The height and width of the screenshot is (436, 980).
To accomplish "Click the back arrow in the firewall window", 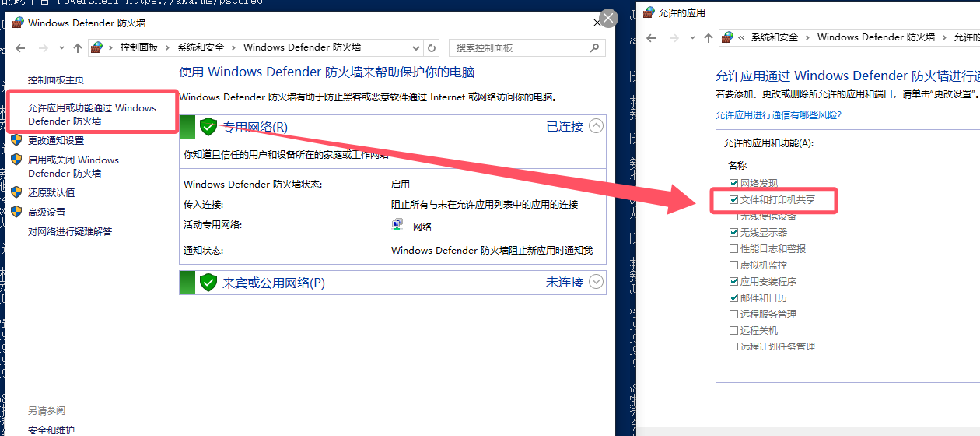I will click(x=20, y=48).
